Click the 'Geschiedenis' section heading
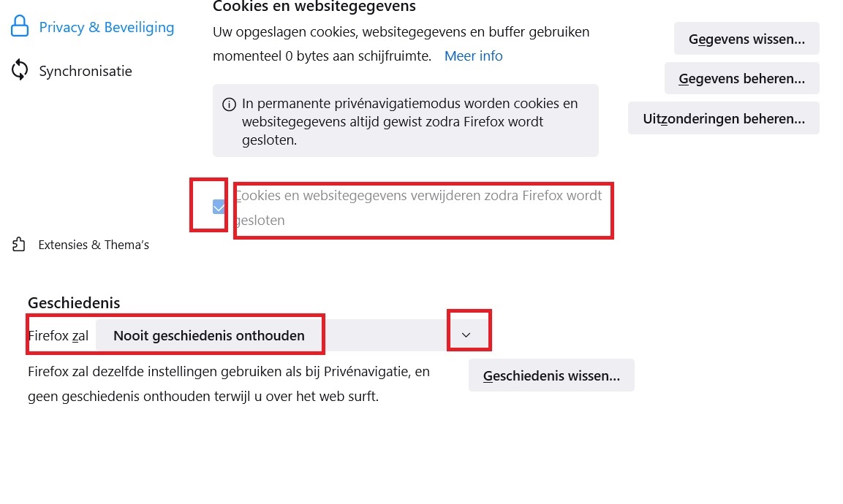 [x=73, y=302]
